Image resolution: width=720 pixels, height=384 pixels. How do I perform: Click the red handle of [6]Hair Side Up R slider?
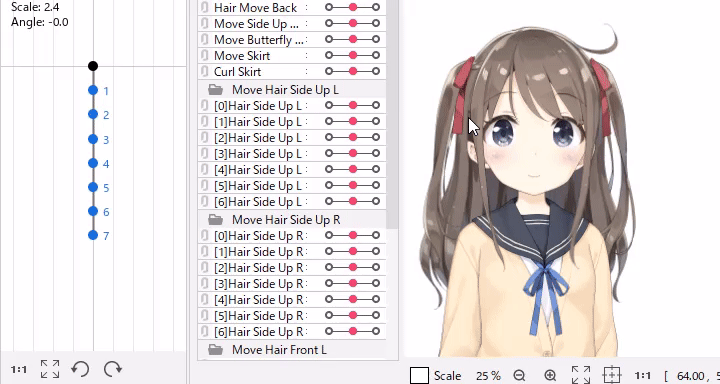(353, 331)
